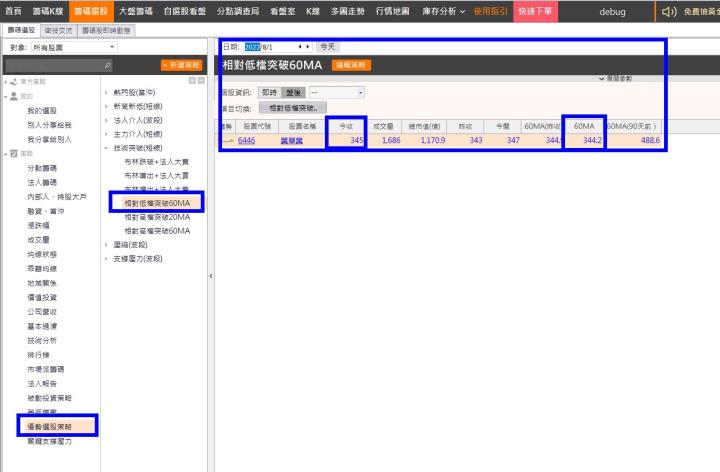The height and width of the screenshot is (472, 720).
Task: Open the 籌碼K線 top menu
Action: click(x=48, y=11)
